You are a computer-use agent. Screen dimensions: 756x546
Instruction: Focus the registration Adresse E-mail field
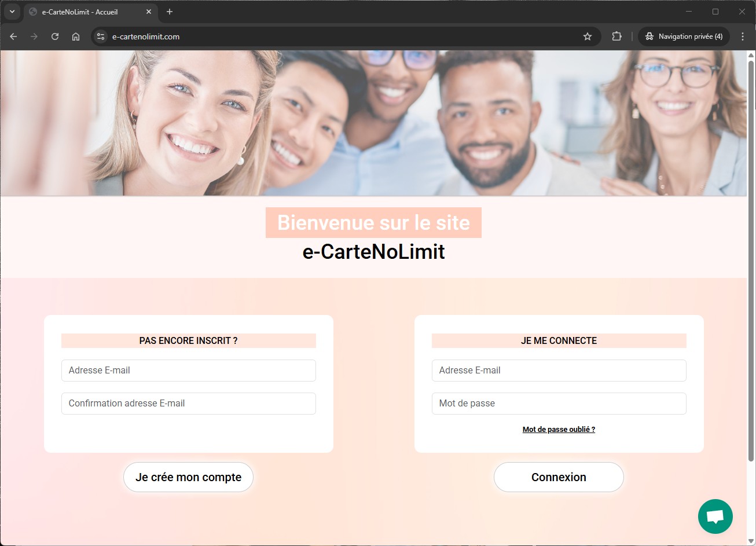point(188,371)
